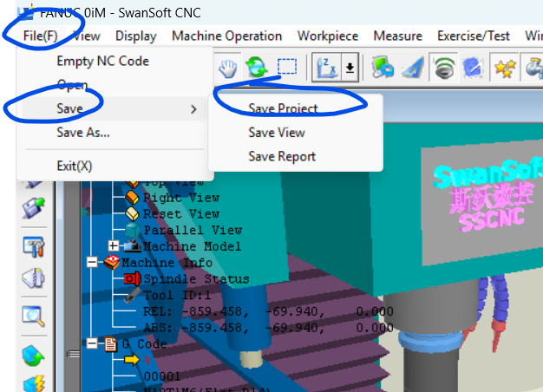Open the Machine Operation menu
This screenshot has width=543, height=392.
coord(226,36)
